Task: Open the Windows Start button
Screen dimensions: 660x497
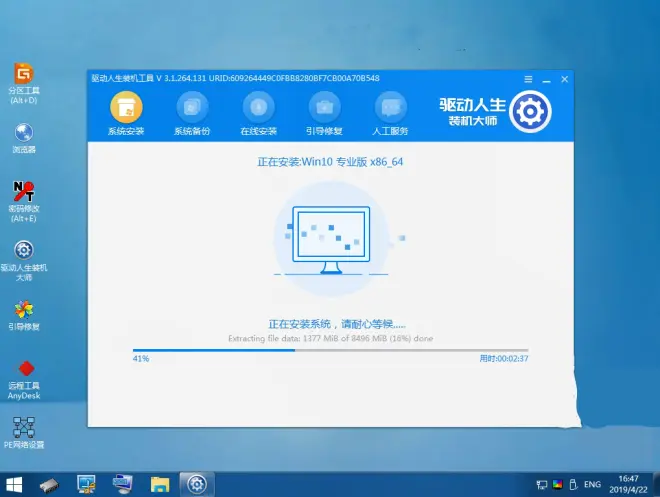Action: click(x=14, y=485)
